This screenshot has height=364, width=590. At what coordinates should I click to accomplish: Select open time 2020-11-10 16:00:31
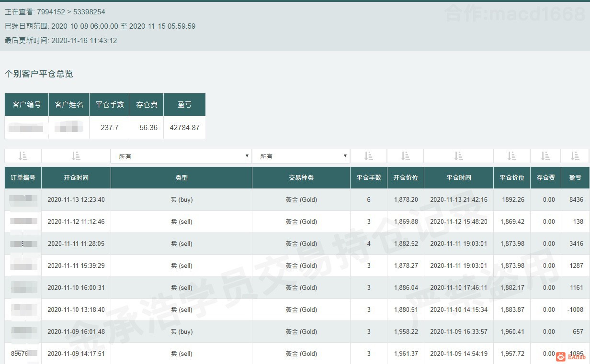coord(76,287)
